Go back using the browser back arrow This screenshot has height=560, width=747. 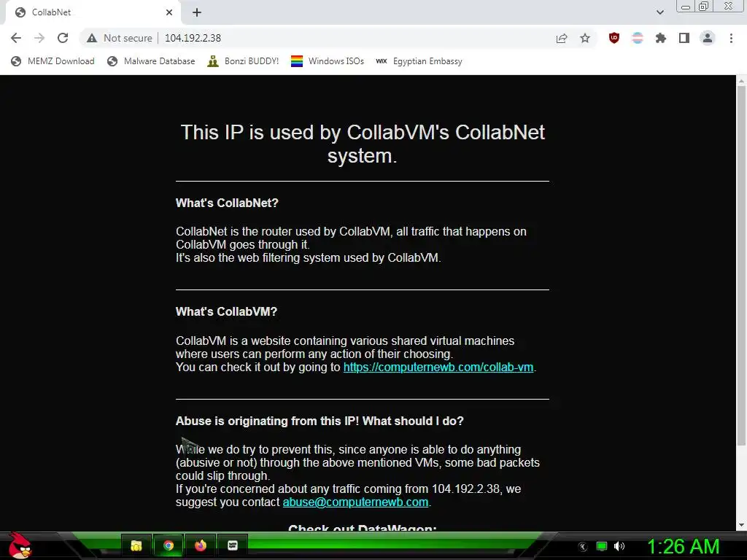[16, 38]
